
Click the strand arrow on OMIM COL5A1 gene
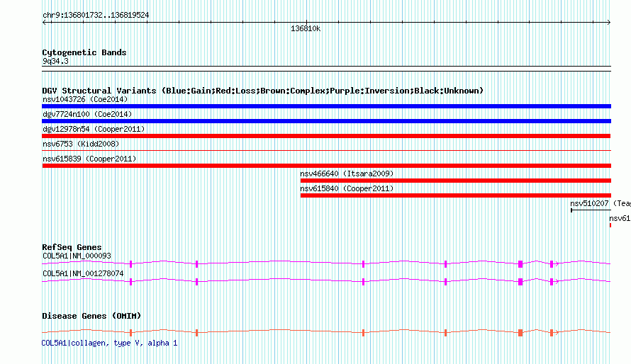click(x=557, y=333)
